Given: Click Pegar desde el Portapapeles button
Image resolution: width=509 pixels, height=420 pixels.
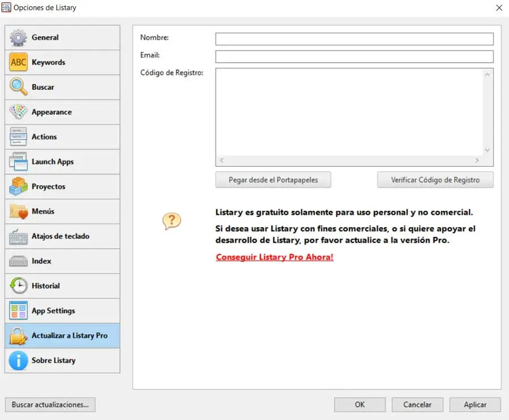Looking at the screenshot, I should point(273,180).
